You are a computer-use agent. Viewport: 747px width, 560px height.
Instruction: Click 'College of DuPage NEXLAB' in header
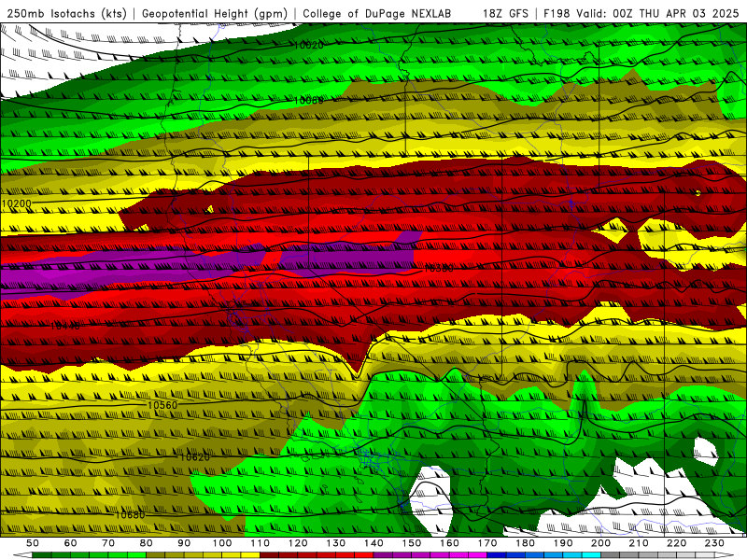click(x=377, y=14)
